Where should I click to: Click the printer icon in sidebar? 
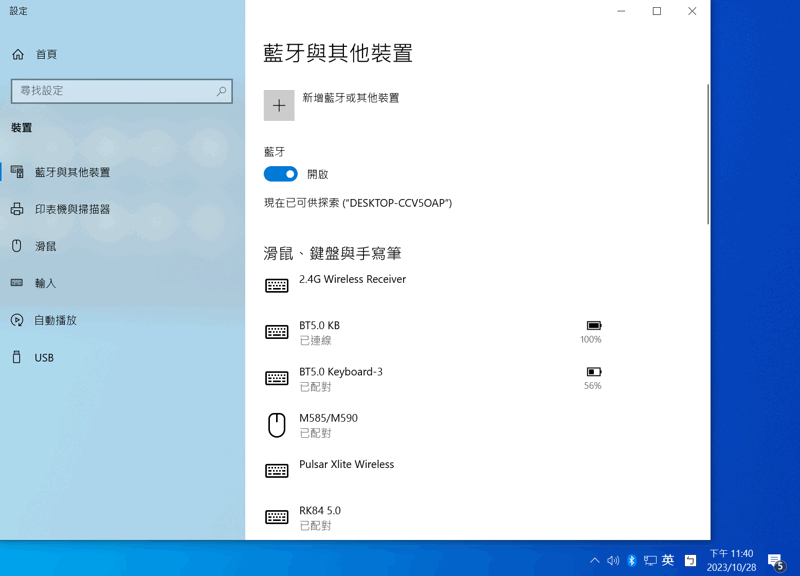(17, 209)
